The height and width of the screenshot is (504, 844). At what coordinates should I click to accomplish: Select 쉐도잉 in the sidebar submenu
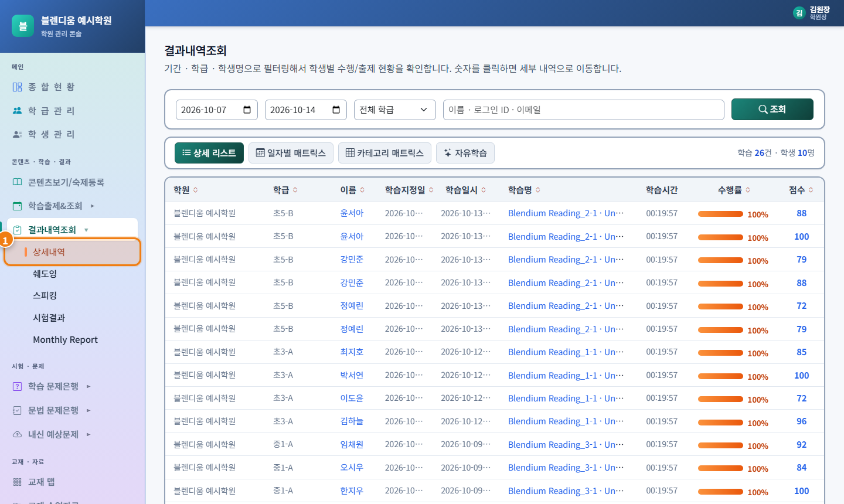coord(45,274)
